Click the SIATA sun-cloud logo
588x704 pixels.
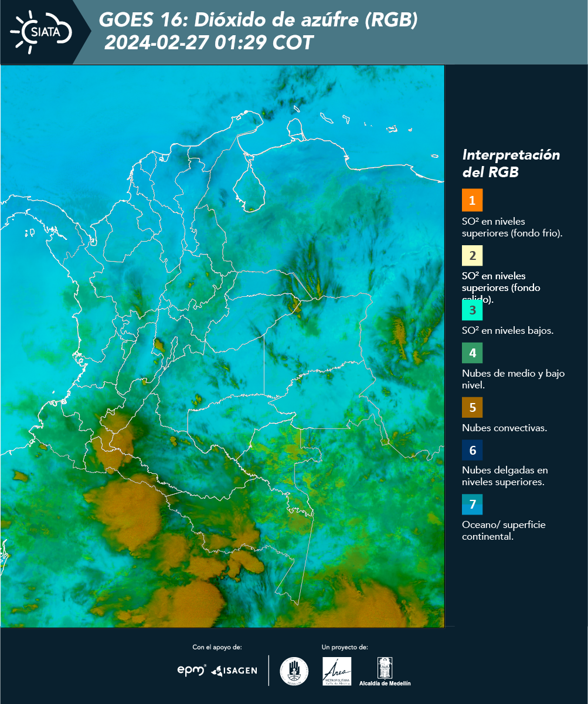point(41,32)
